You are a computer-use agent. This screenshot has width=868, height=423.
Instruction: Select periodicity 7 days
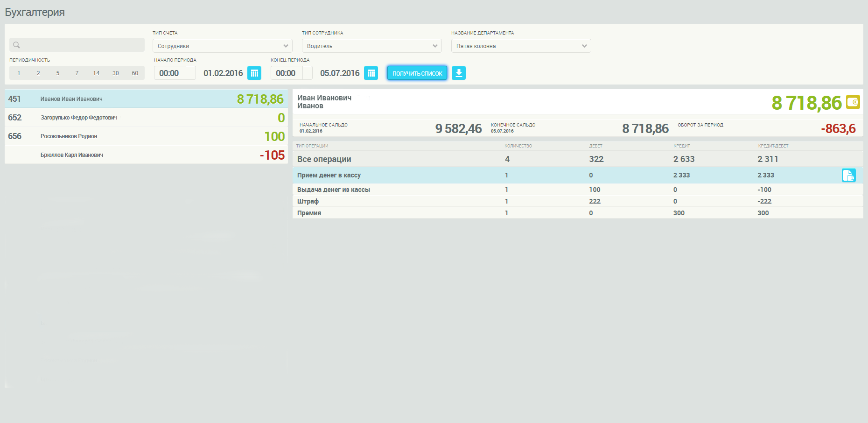77,73
